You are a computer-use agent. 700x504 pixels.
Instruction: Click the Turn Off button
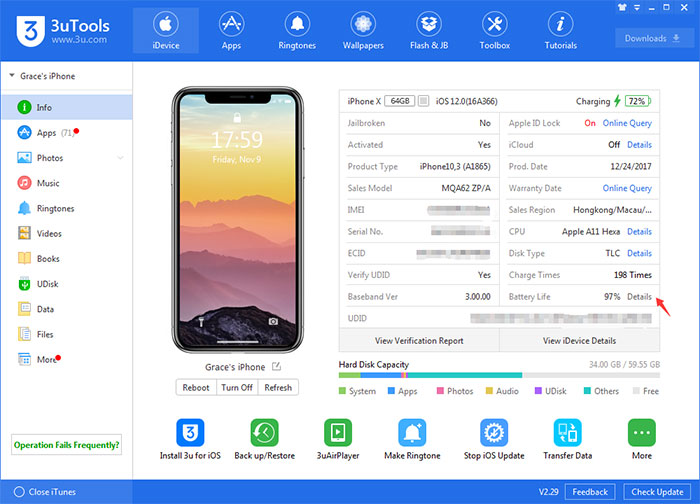click(x=237, y=387)
